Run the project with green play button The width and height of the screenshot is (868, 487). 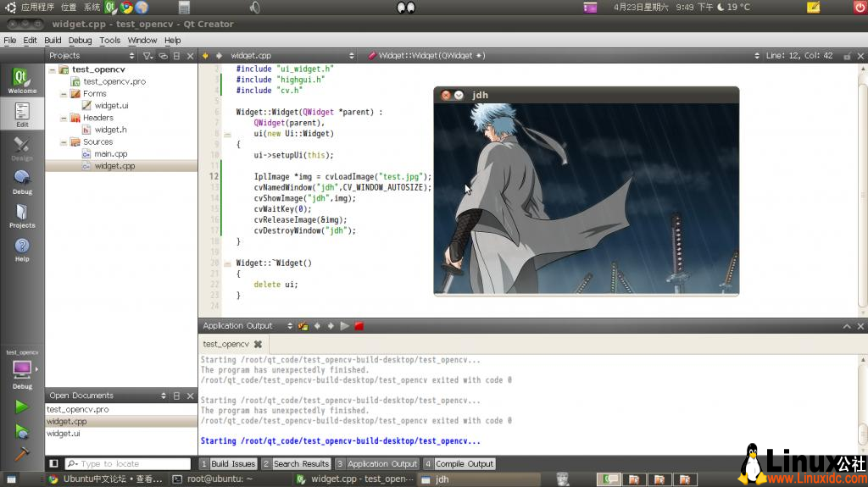coord(21,407)
